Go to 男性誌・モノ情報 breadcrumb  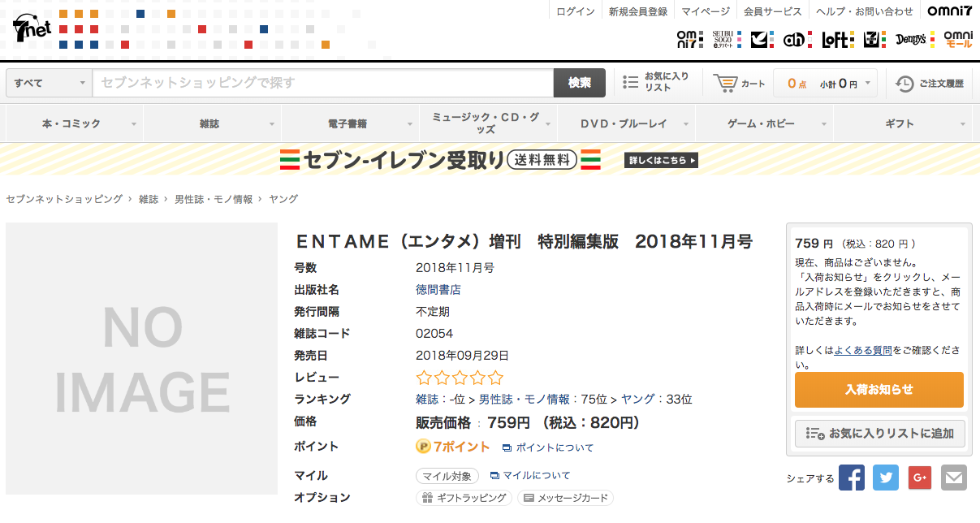(214, 199)
